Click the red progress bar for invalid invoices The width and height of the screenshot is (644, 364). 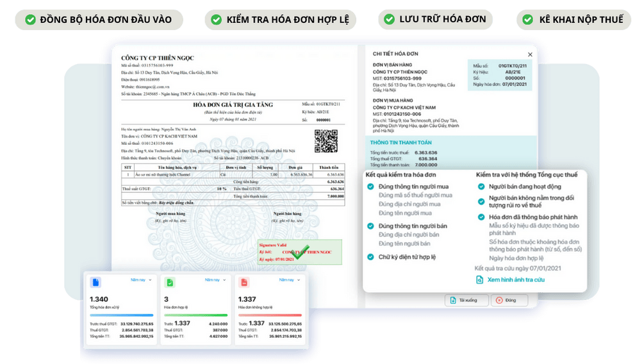coord(270,315)
